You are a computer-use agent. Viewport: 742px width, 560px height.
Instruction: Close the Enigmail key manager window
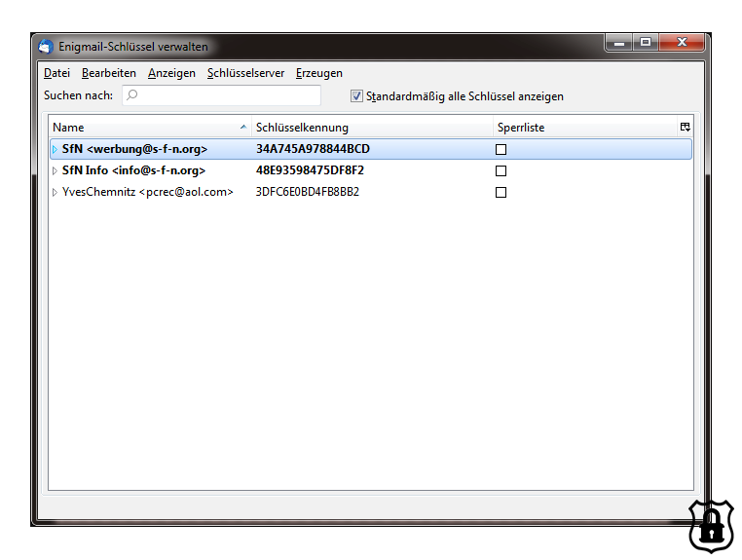(682, 43)
